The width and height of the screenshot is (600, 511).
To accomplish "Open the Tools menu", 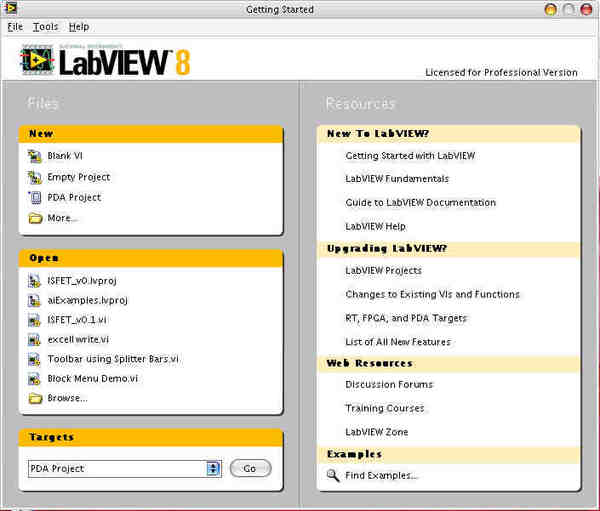I will pyautogui.click(x=46, y=27).
